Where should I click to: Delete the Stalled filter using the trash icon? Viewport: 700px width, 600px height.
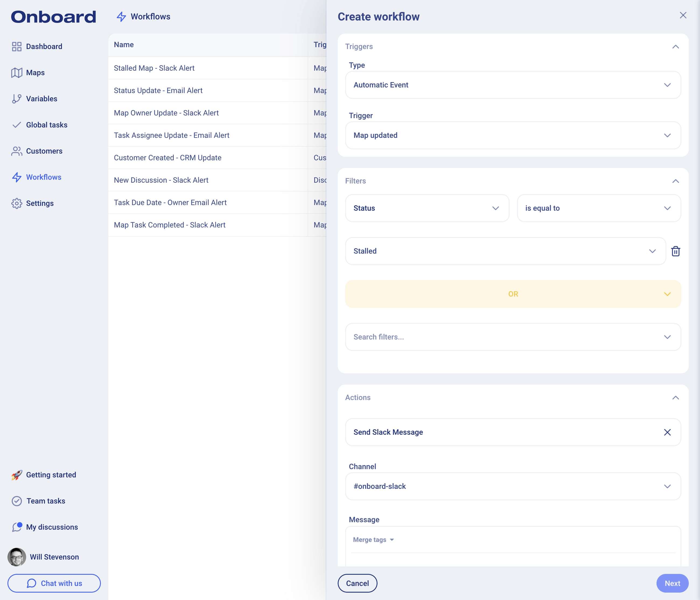pos(676,251)
